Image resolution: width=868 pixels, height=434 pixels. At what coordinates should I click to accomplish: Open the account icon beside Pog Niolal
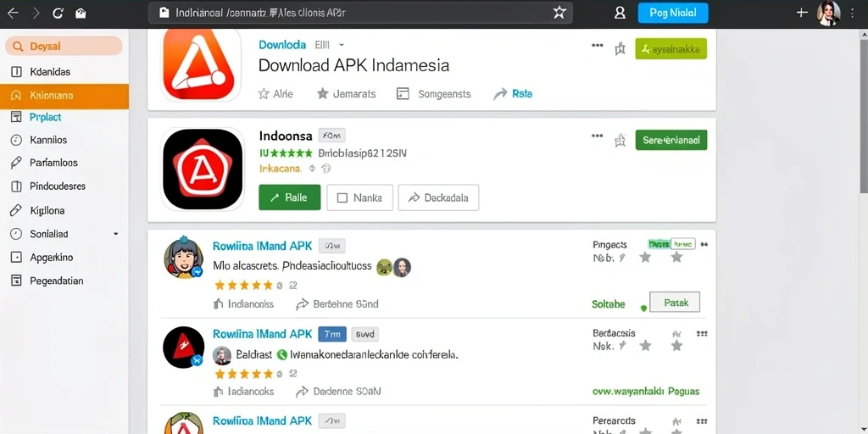pos(620,13)
